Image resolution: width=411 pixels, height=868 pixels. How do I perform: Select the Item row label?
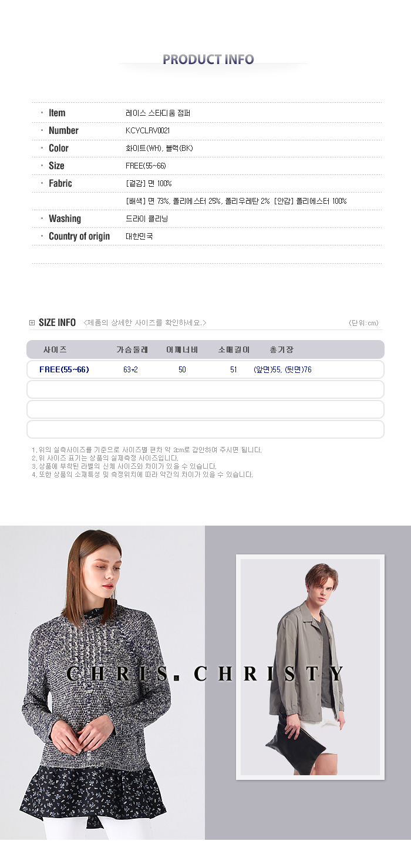point(57,113)
